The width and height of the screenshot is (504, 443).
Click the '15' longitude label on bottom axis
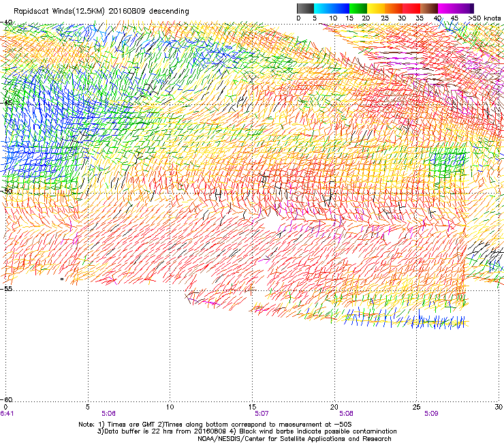[252, 407]
